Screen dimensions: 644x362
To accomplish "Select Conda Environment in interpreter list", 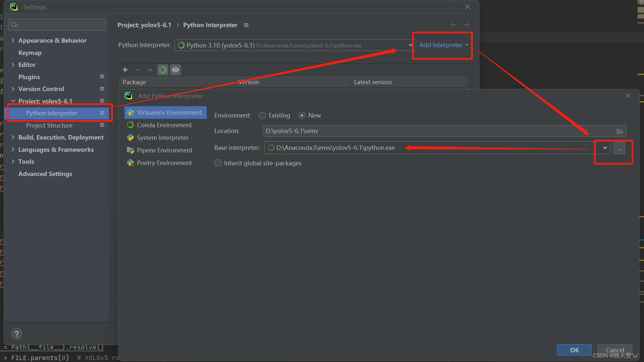I will (x=164, y=125).
